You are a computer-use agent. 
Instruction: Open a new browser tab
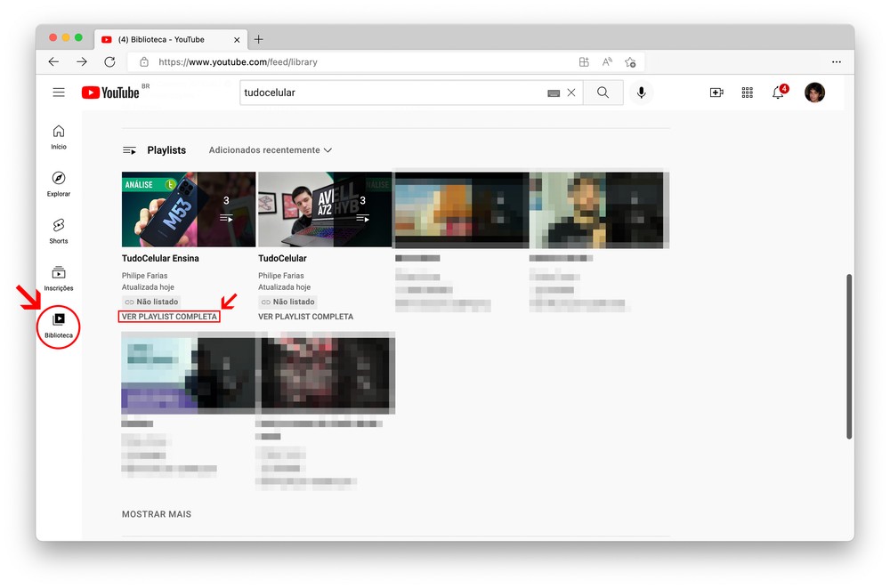(259, 39)
